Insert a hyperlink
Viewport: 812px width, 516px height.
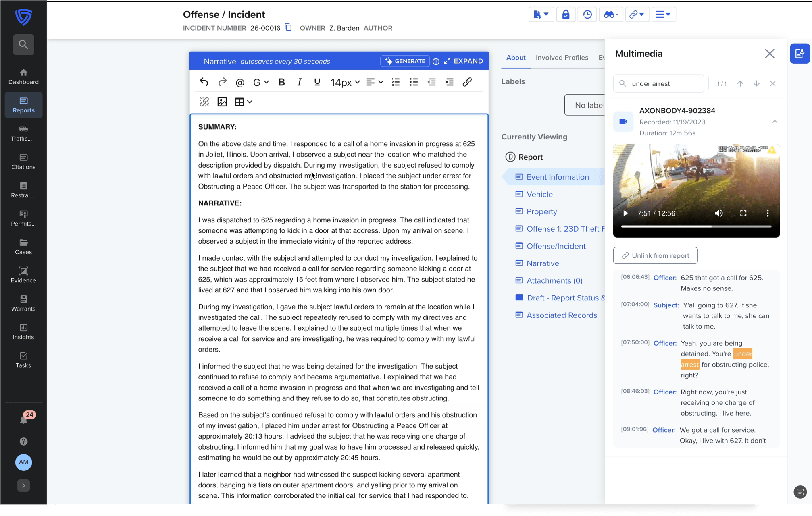pyautogui.click(x=467, y=82)
